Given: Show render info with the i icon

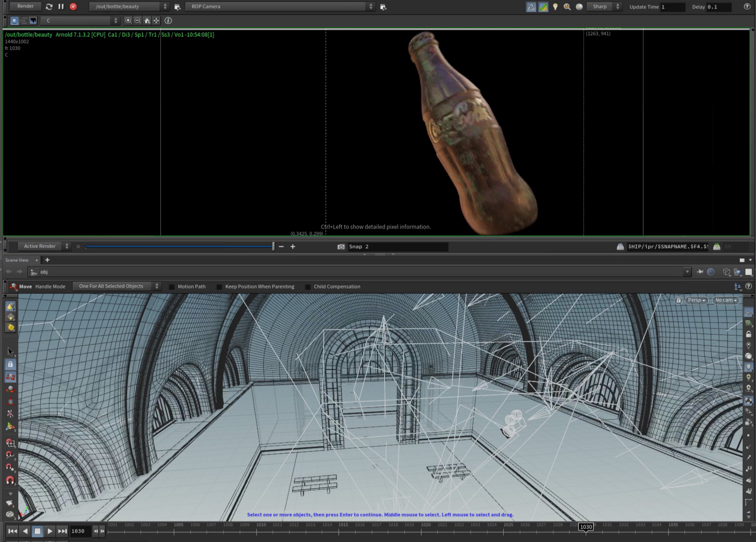Looking at the screenshot, I should click(x=168, y=21).
